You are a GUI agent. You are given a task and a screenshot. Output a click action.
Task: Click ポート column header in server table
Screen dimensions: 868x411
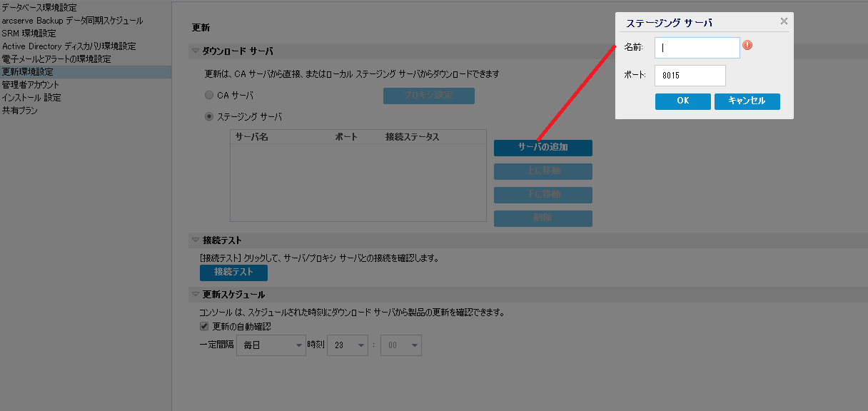click(346, 137)
